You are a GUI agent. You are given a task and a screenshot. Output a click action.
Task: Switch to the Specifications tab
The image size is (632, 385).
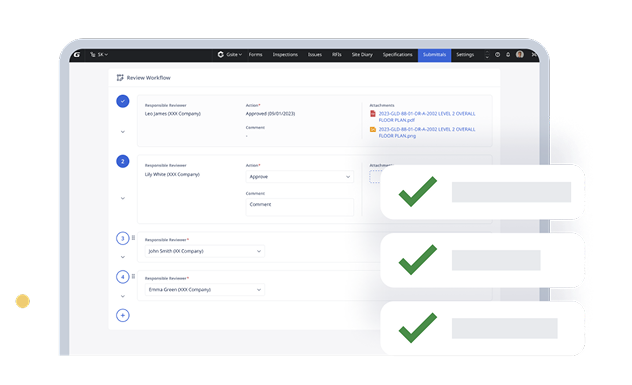397,54
